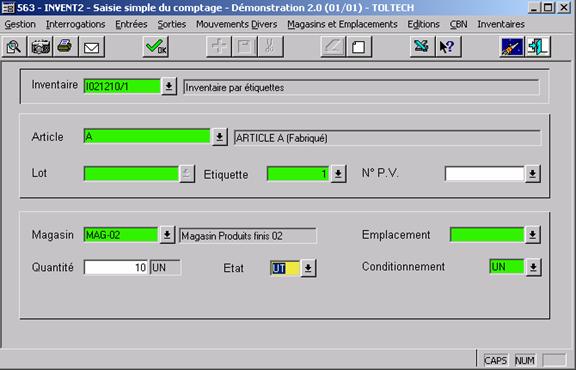Open the Mouvements Divers menu
The width and height of the screenshot is (576, 370).
click(237, 24)
